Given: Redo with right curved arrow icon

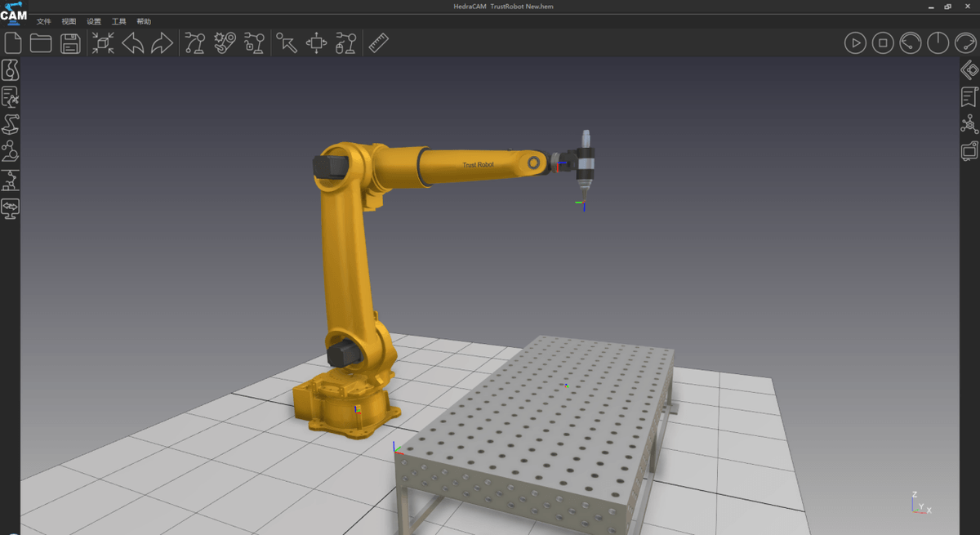Looking at the screenshot, I should click(x=162, y=43).
